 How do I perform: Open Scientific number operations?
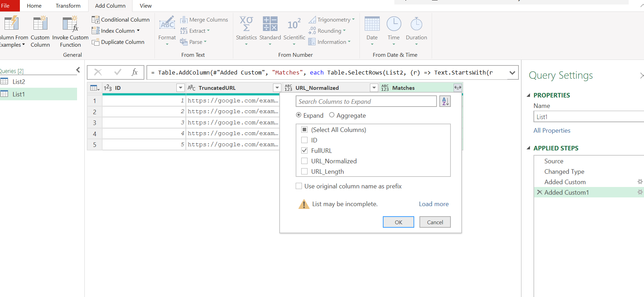point(294,31)
